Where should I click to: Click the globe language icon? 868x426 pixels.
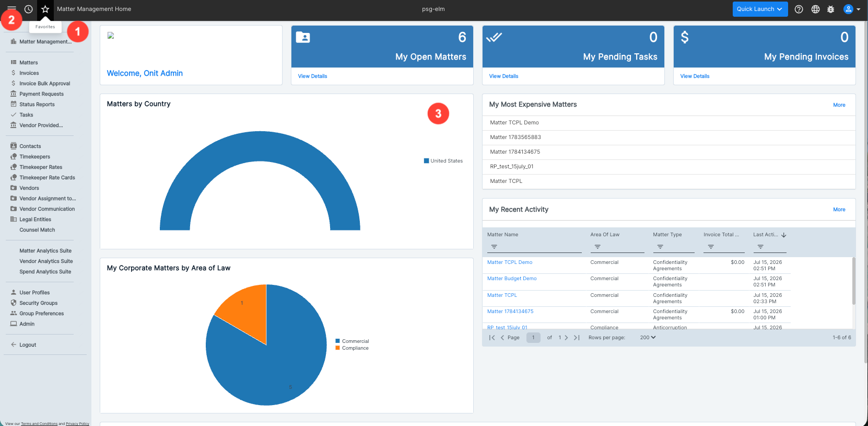point(815,9)
